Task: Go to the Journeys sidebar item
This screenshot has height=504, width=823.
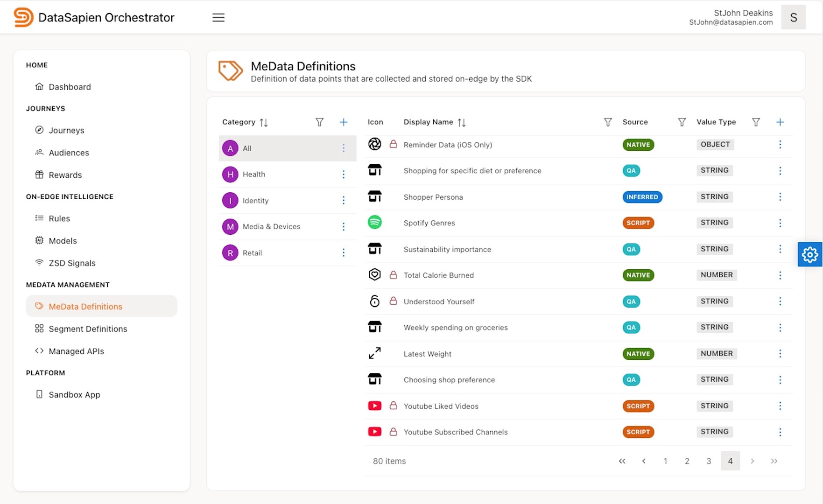Action: (x=66, y=130)
